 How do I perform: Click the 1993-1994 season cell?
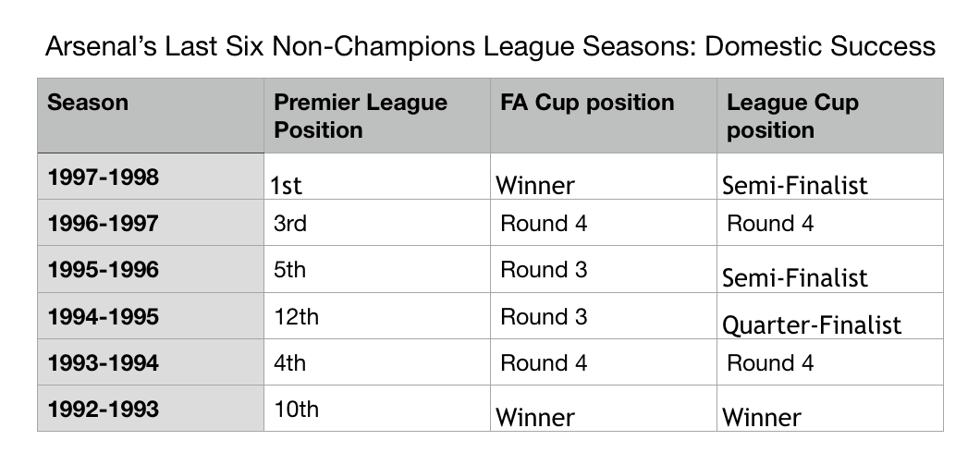[151, 361]
